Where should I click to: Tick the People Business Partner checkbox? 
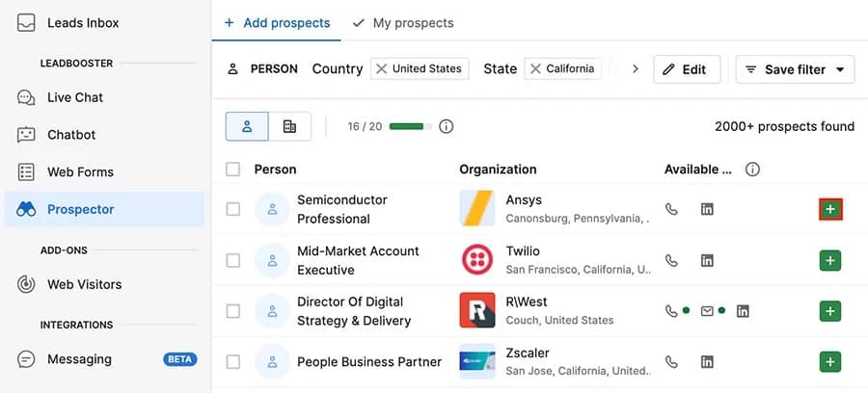(232, 362)
